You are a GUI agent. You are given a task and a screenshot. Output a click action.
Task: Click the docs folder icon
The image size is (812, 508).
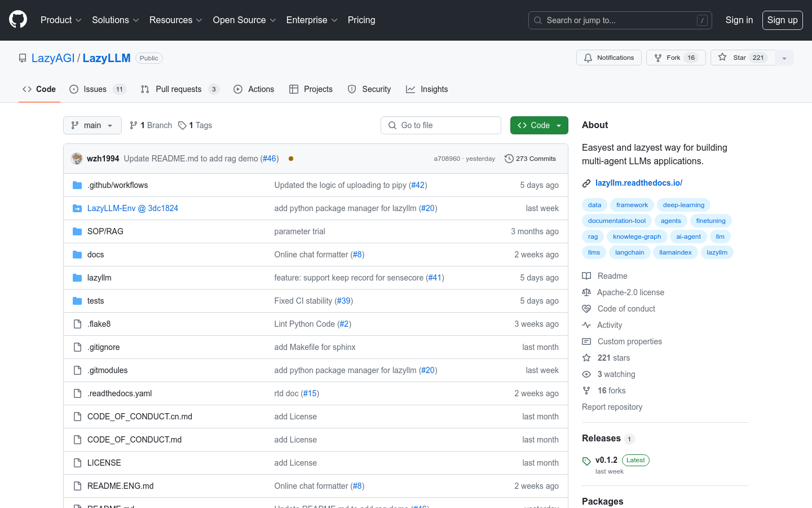coord(77,255)
